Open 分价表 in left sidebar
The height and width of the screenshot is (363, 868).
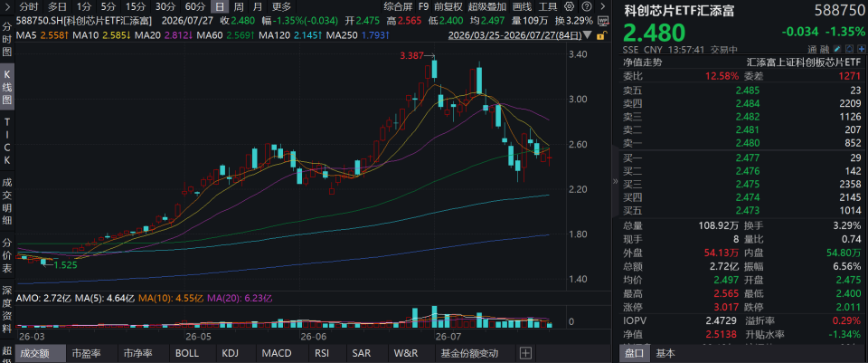tap(6, 255)
